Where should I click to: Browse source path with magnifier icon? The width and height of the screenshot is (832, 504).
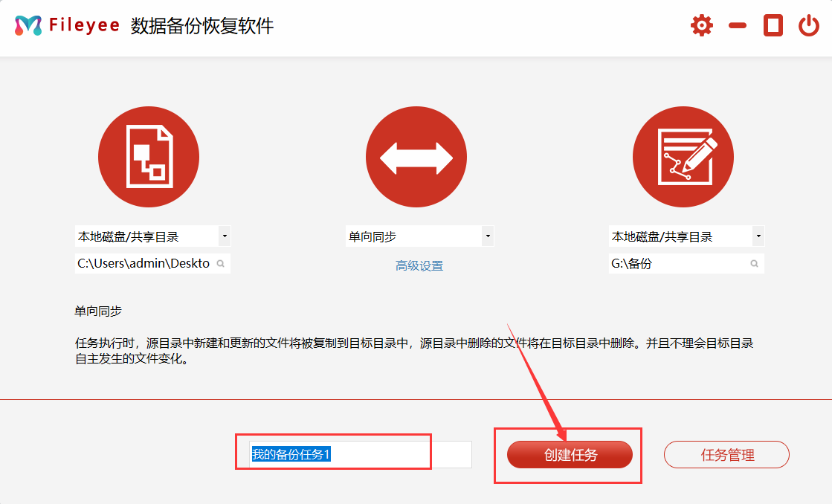[x=221, y=264]
